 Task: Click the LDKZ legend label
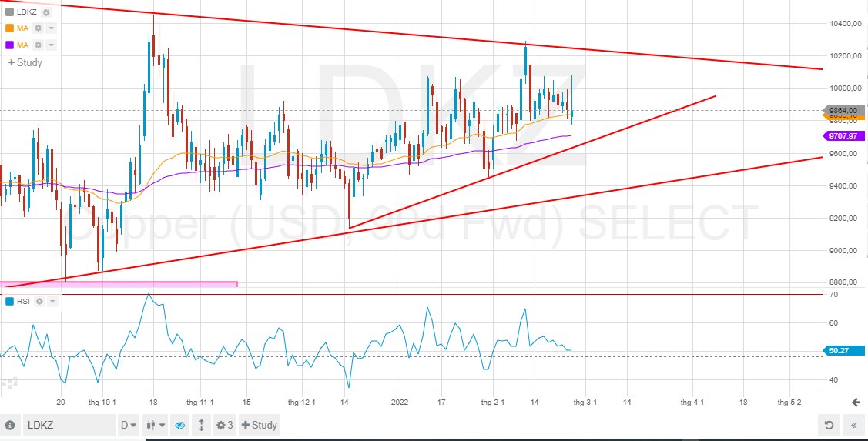click(28, 12)
